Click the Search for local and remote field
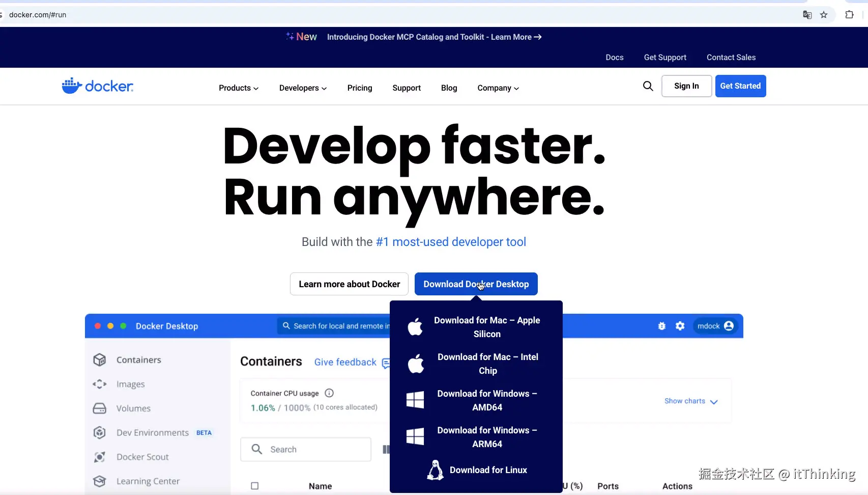The image size is (868, 495). [x=334, y=326]
